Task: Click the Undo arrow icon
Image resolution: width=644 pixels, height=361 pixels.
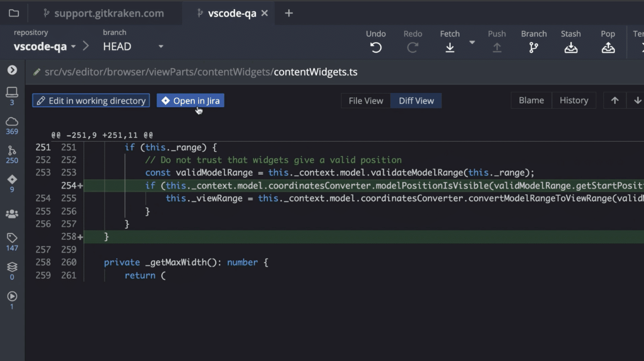Action: [x=376, y=48]
